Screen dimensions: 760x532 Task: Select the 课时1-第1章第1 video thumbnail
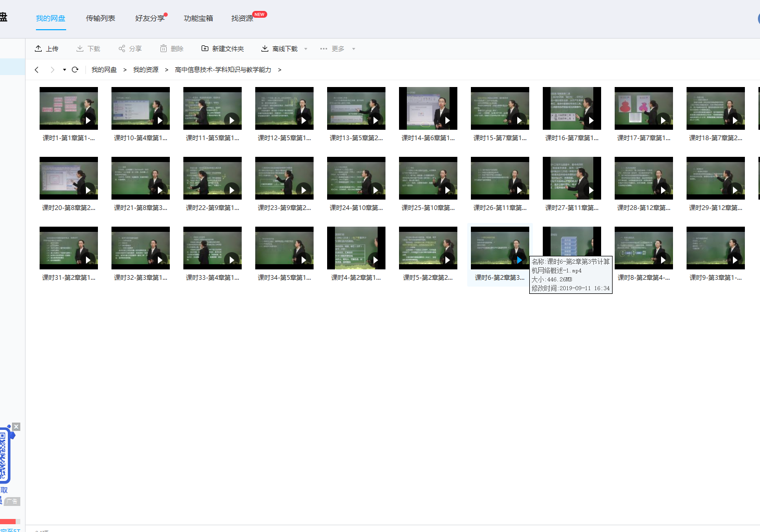[69, 108]
